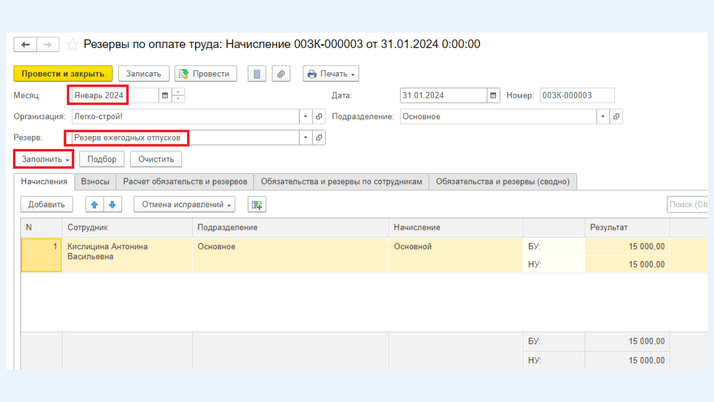
Task: Click the green table settings icon
Action: click(257, 204)
